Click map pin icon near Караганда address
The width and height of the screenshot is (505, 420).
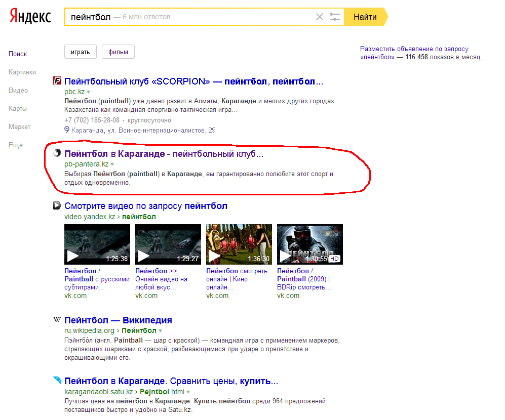(67, 130)
